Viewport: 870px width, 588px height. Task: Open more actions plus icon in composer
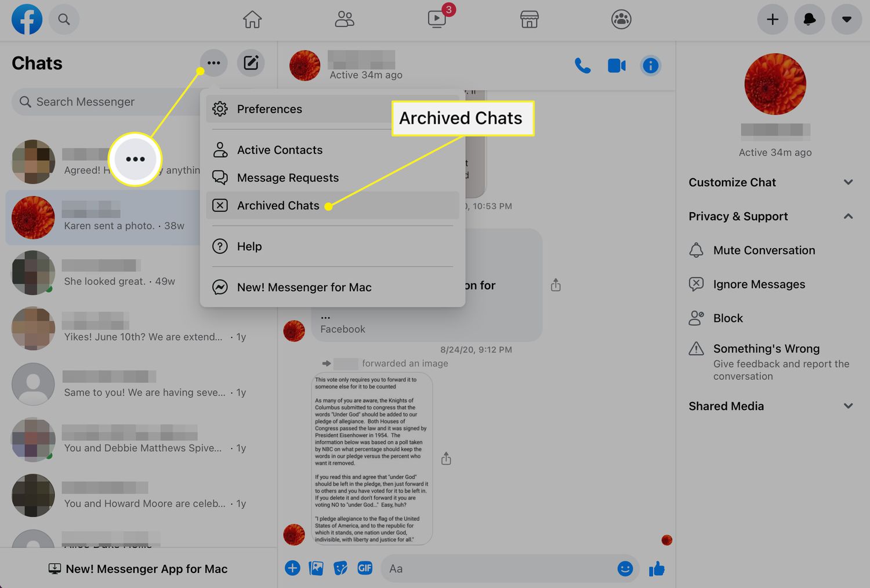tap(292, 568)
